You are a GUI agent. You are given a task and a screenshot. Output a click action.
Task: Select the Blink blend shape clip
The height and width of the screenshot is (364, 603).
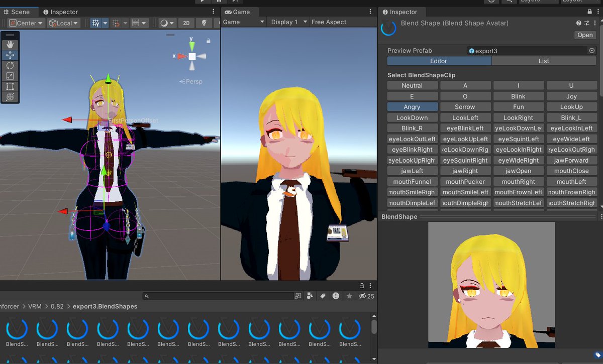pos(518,96)
